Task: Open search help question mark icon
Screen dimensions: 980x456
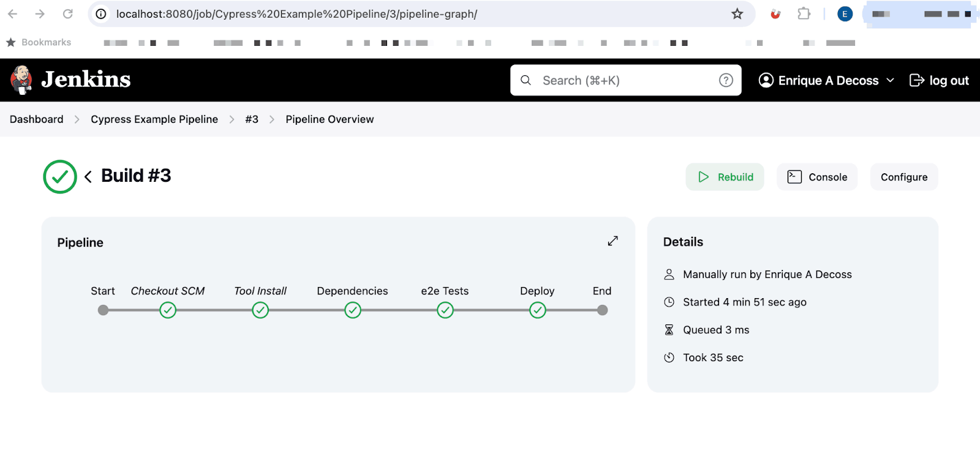Action: click(x=726, y=80)
